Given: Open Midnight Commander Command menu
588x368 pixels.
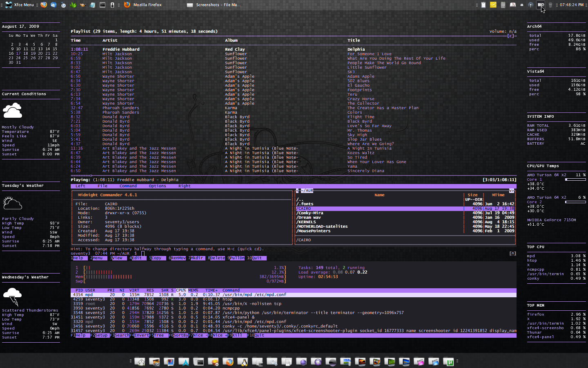Looking at the screenshot, I should click(x=128, y=186).
